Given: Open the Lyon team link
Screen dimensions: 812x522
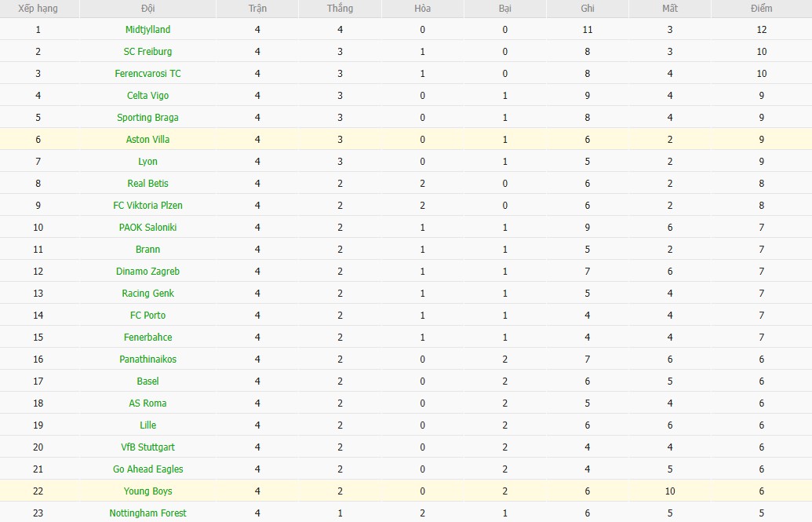Looking at the screenshot, I should click(x=147, y=162).
